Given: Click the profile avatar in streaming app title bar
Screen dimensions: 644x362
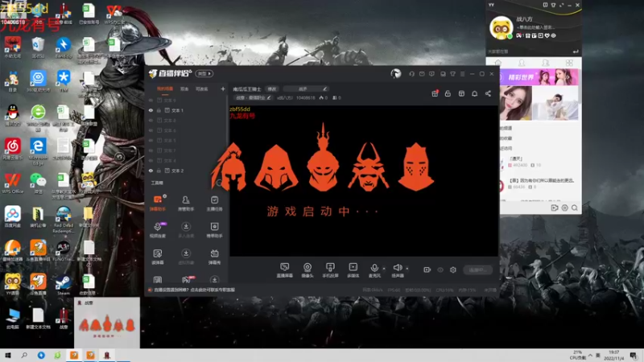Looking at the screenshot, I should (x=396, y=74).
